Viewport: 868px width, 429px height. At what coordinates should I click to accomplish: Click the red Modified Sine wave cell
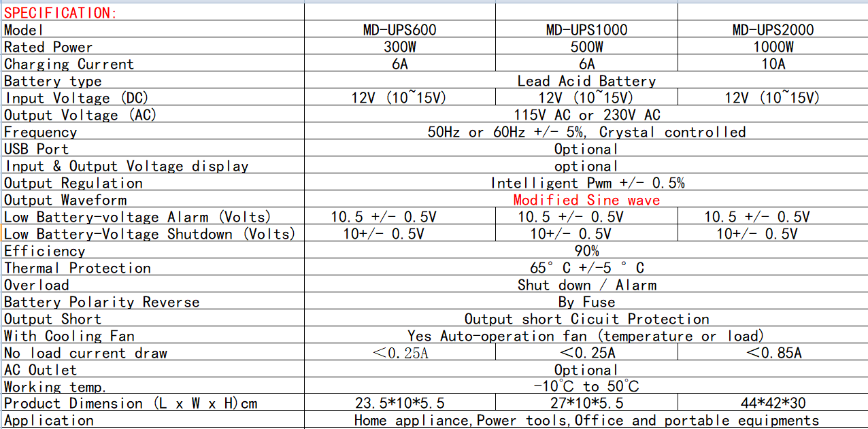586,200
